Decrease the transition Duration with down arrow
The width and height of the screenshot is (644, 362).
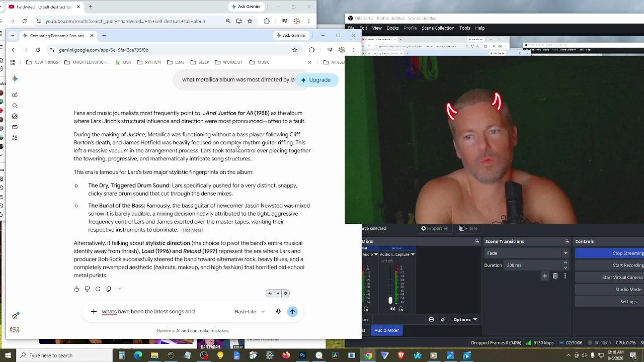click(566, 268)
